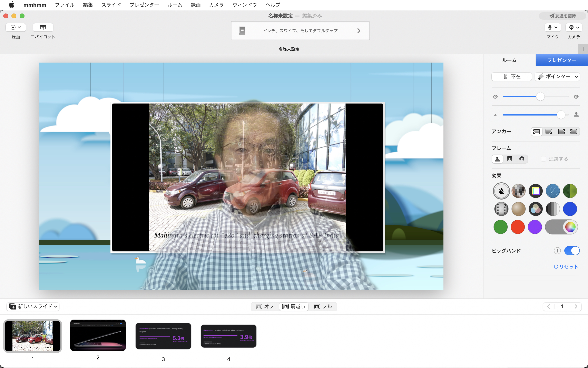The width and height of the screenshot is (588, 368).
Task: Open the ウィンドウ menu
Action: (x=245, y=5)
